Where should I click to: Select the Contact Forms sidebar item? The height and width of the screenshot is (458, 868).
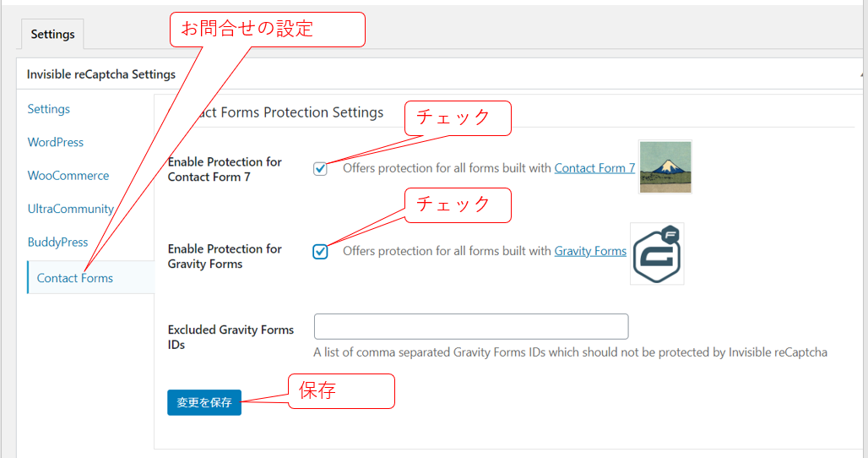coord(74,278)
